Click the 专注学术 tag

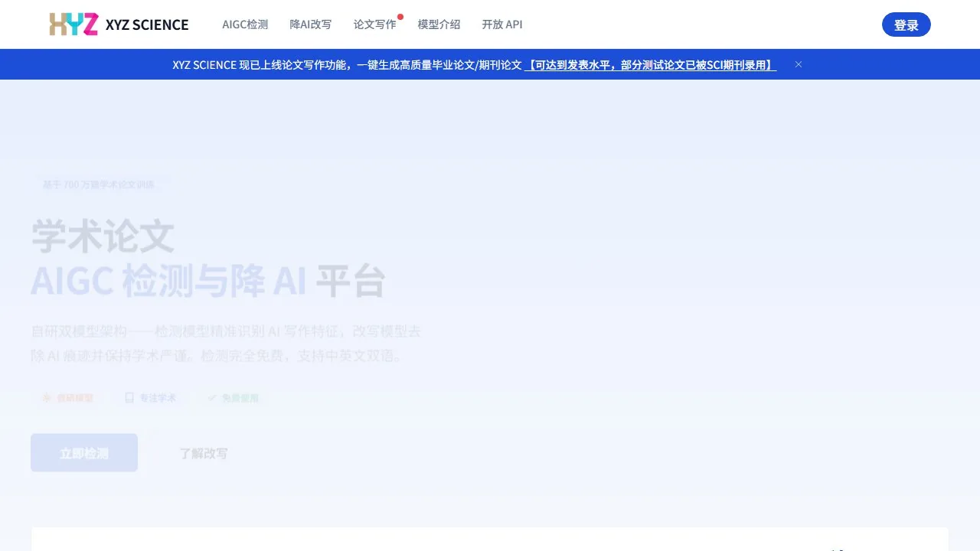point(150,398)
